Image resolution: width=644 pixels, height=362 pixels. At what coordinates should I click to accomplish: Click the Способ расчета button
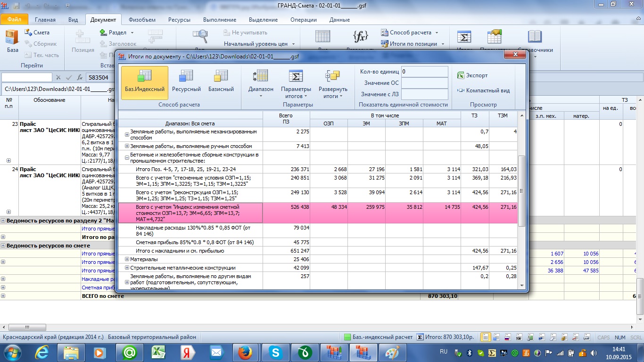410,33
